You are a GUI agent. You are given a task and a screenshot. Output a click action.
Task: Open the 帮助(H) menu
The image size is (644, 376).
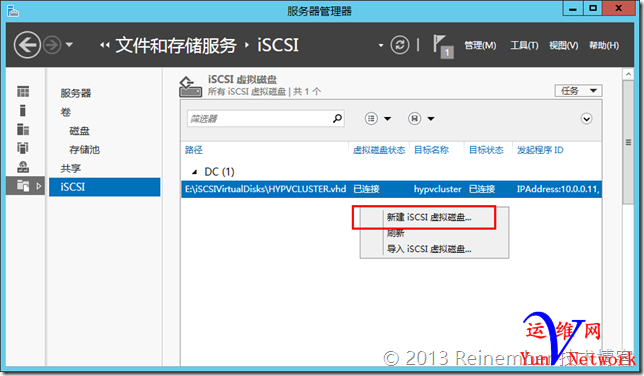pos(604,45)
